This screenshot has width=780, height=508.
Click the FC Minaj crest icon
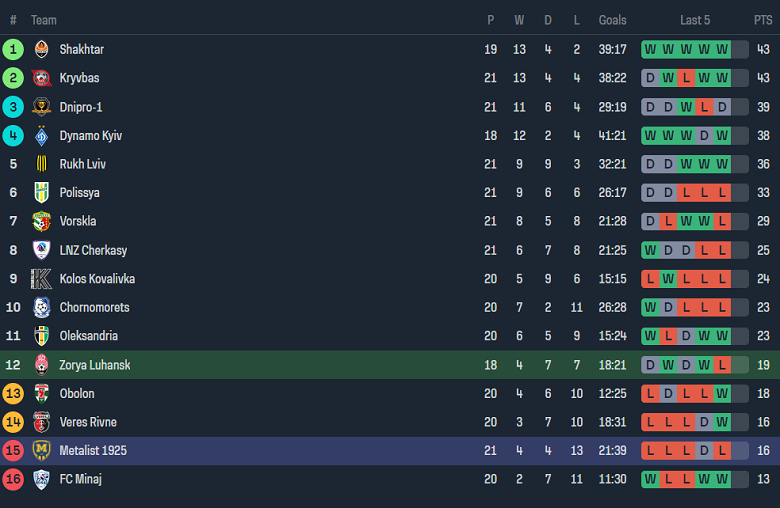coord(41,479)
